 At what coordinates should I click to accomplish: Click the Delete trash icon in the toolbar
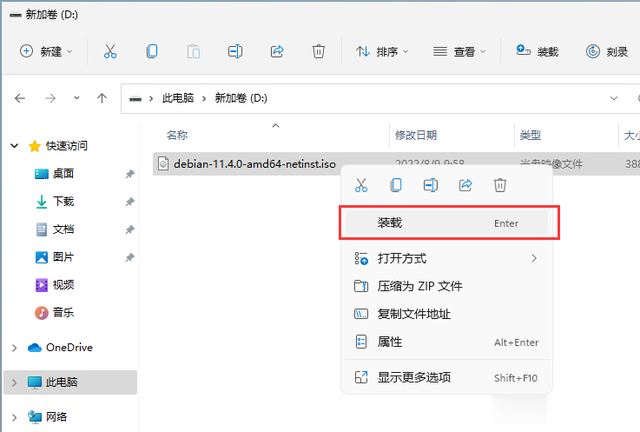point(318,51)
